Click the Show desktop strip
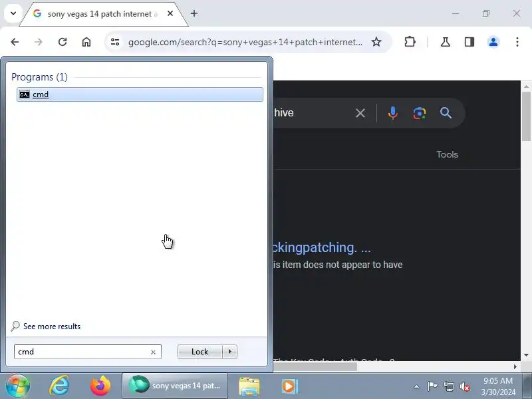 point(527,386)
